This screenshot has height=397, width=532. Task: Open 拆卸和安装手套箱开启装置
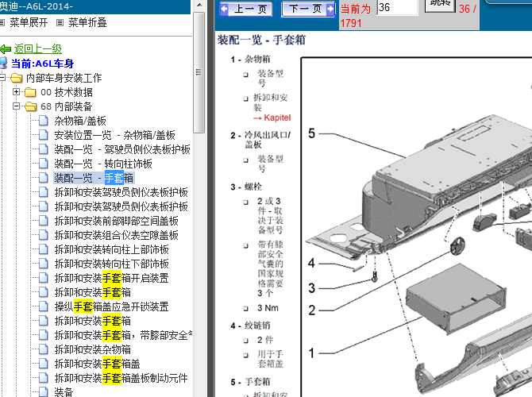pos(112,278)
